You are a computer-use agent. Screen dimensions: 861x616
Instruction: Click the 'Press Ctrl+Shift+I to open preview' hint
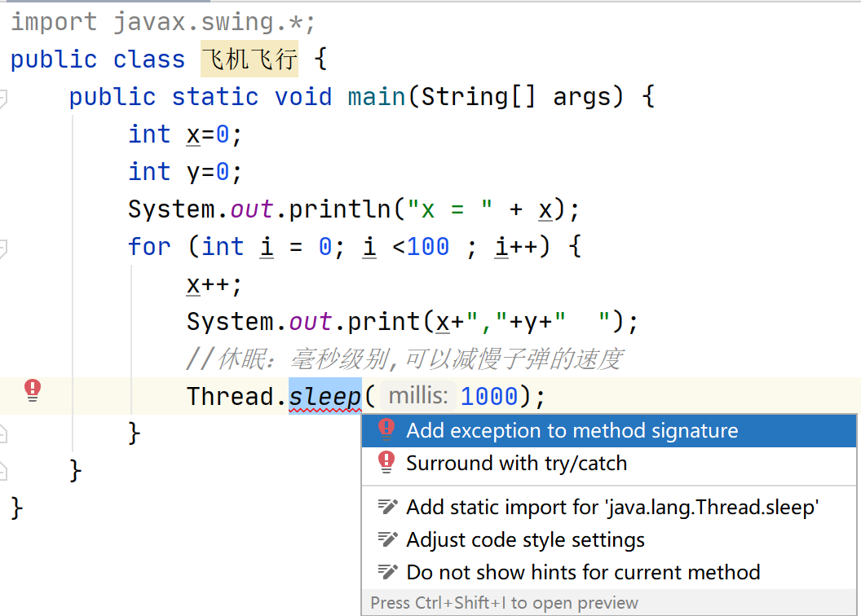[x=504, y=603]
